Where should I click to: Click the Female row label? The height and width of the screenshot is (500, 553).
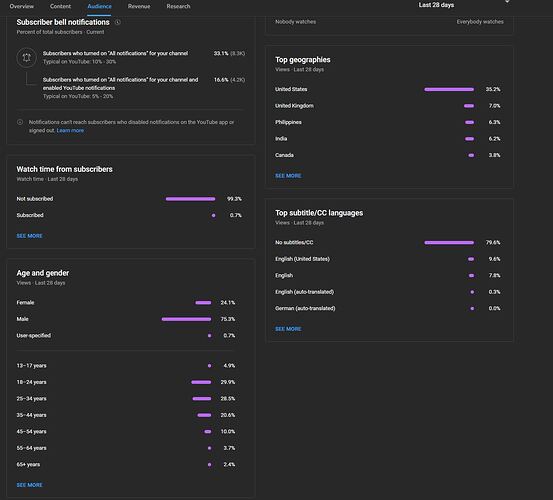coord(25,303)
